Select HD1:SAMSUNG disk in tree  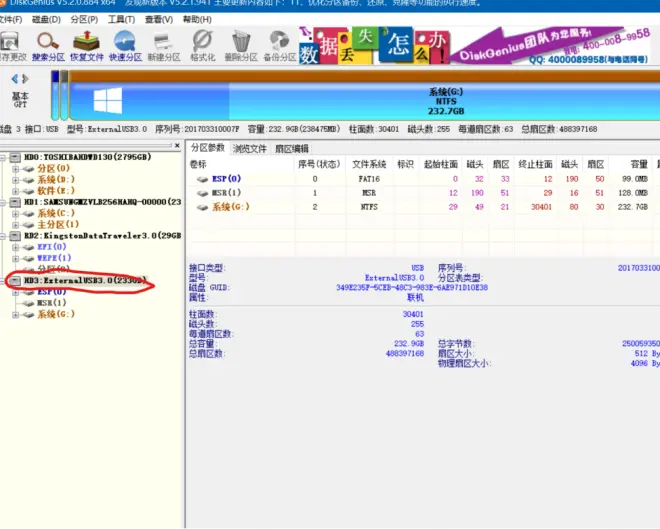pyautogui.click(x=102, y=202)
